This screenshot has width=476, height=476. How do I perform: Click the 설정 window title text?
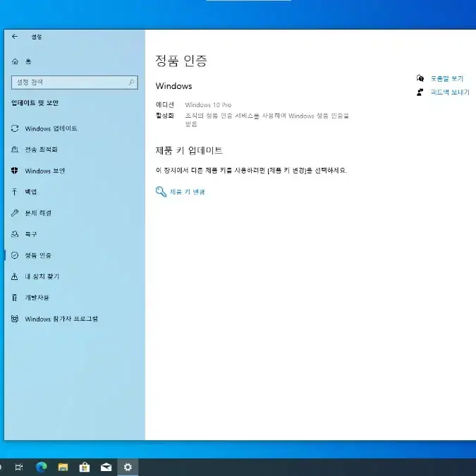click(37, 37)
